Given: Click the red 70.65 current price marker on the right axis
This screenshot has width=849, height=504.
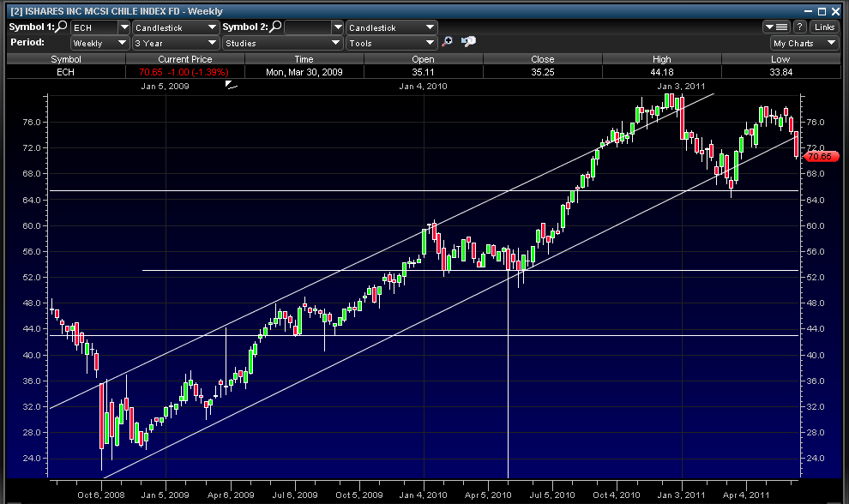Looking at the screenshot, I should [x=821, y=157].
